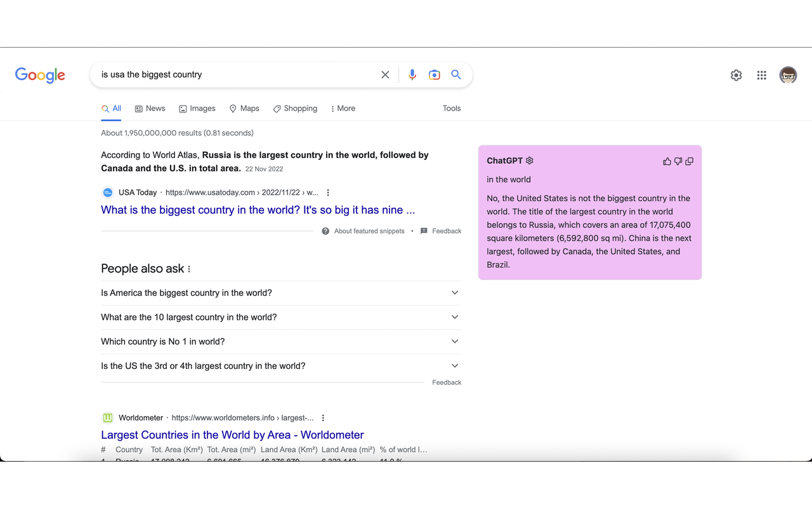Click the featured snippet answer text
Image resolution: width=812 pixels, height=508 pixels.
[x=265, y=161]
